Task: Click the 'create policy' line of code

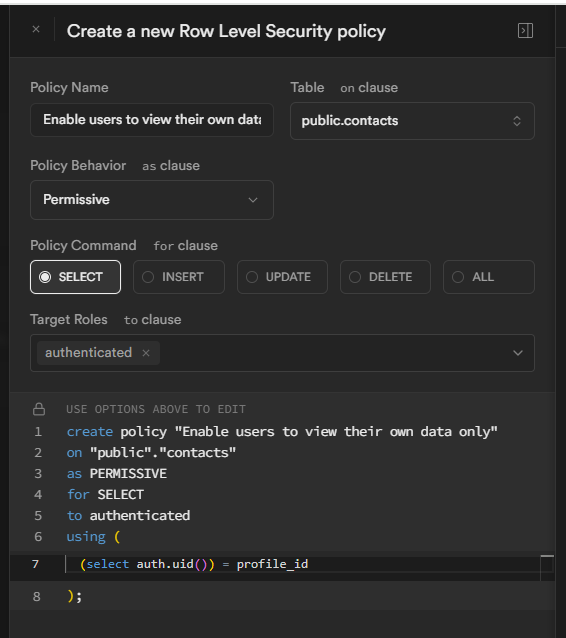Action: [282, 432]
